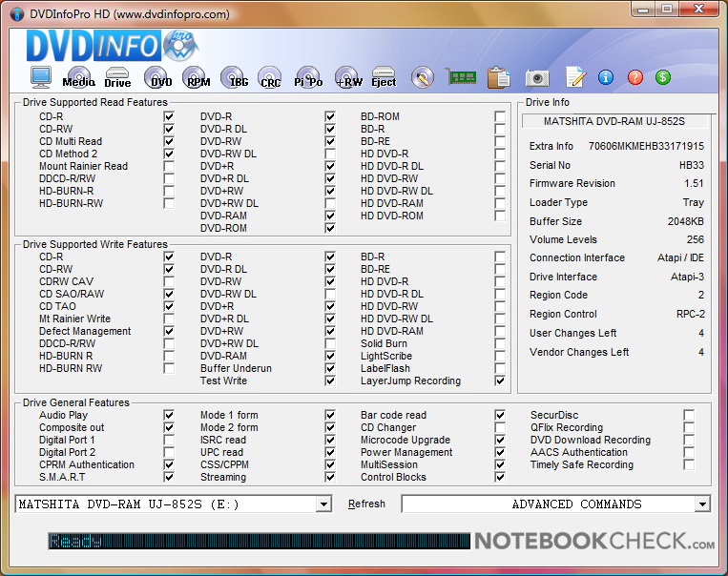Click the Region Control RPC-2 value
Image resolution: width=728 pixels, height=576 pixels.
pyautogui.click(x=691, y=314)
